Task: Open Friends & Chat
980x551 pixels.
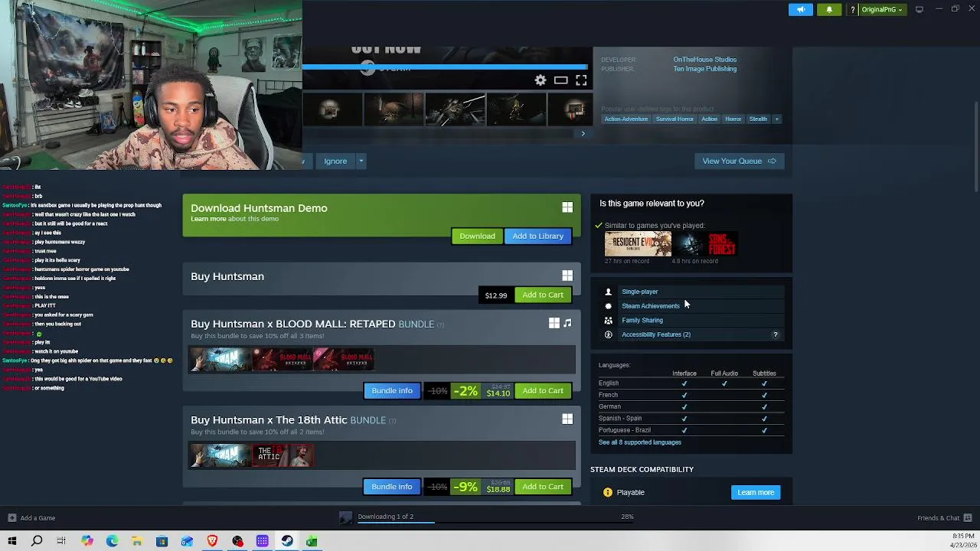Action: pos(944,518)
